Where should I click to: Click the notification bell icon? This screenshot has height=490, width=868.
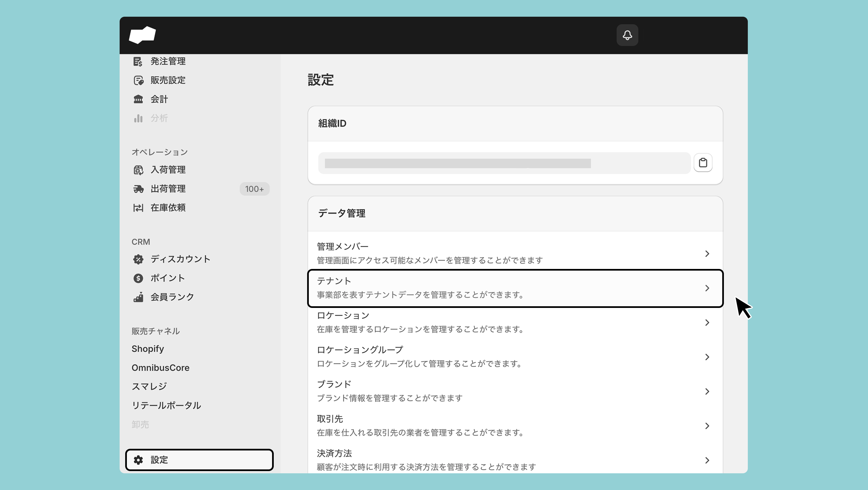(x=627, y=35)
